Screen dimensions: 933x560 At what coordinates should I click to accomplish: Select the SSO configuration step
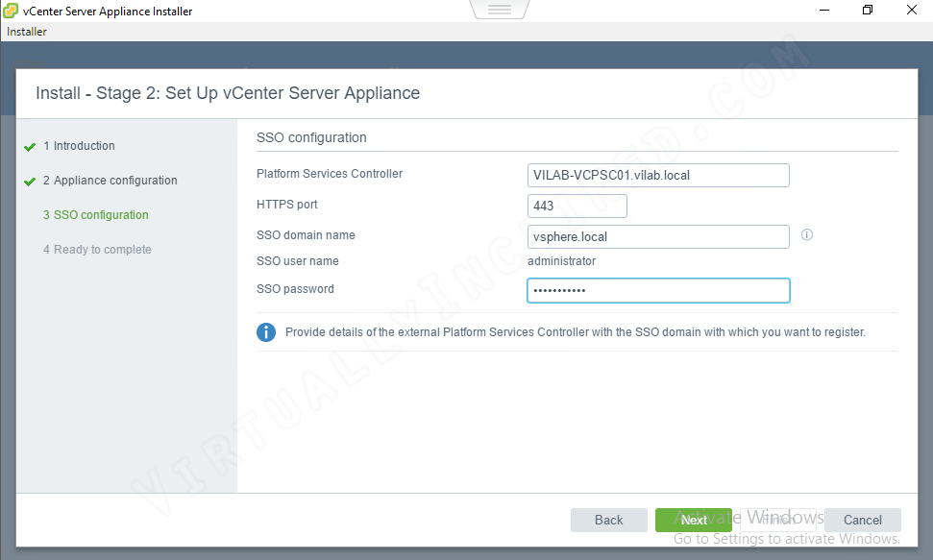(95, 215)
